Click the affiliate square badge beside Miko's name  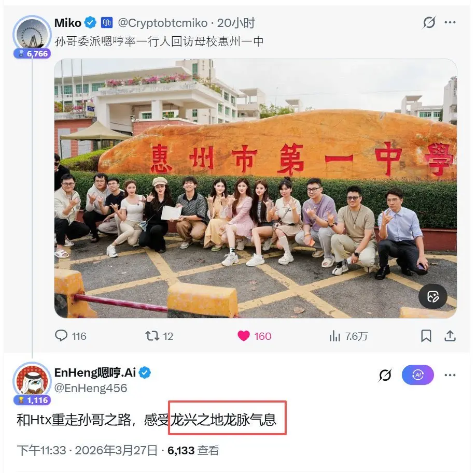click(x=106, y=22)
